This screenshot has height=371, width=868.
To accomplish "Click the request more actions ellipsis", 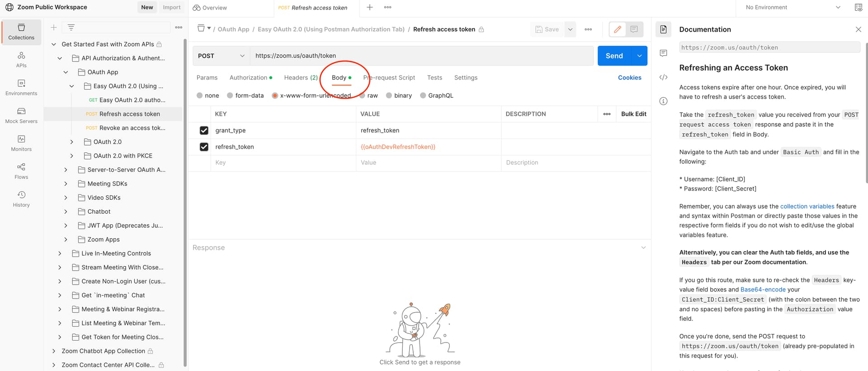I will (588, 29).
